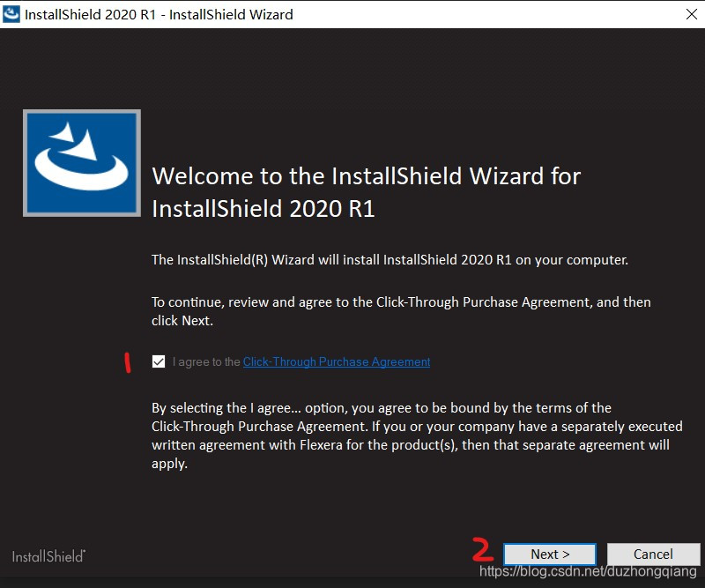Click the 'To continue, review and agree' paragraph

(401, 311)
